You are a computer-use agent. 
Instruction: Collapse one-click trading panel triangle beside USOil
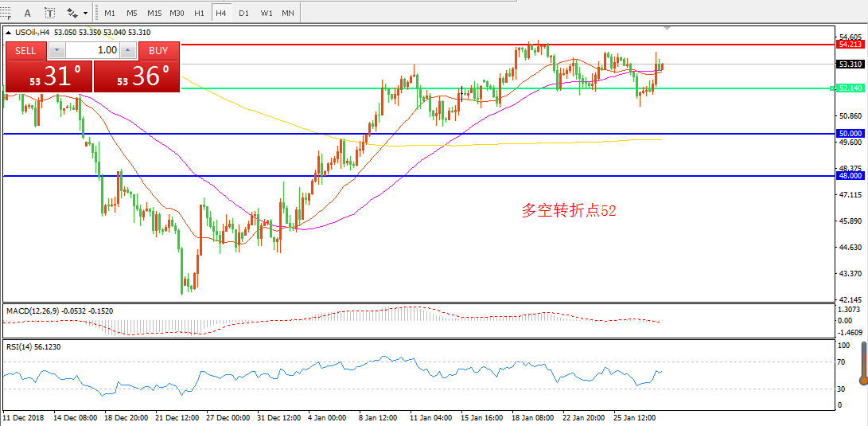click(8, 33)
